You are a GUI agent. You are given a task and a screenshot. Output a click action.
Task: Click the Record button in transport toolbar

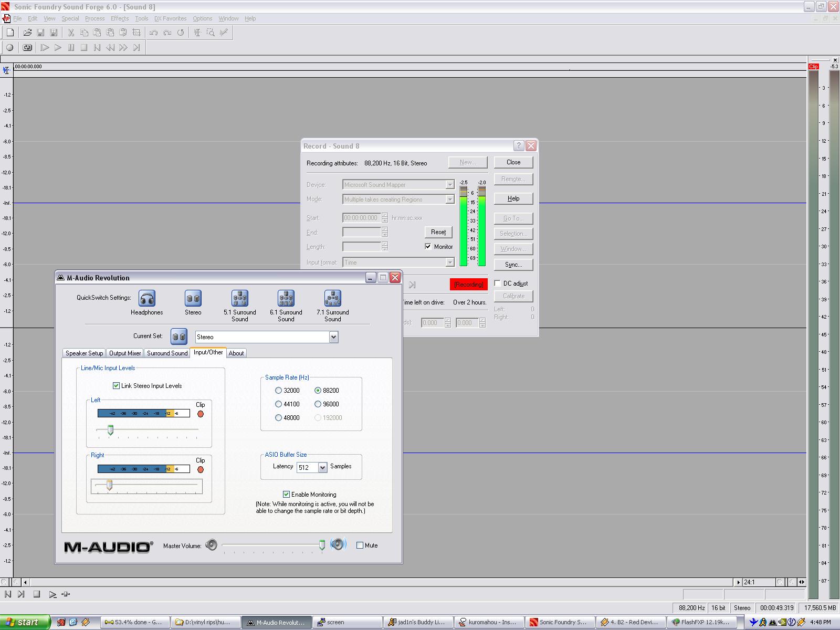[9, 48]
